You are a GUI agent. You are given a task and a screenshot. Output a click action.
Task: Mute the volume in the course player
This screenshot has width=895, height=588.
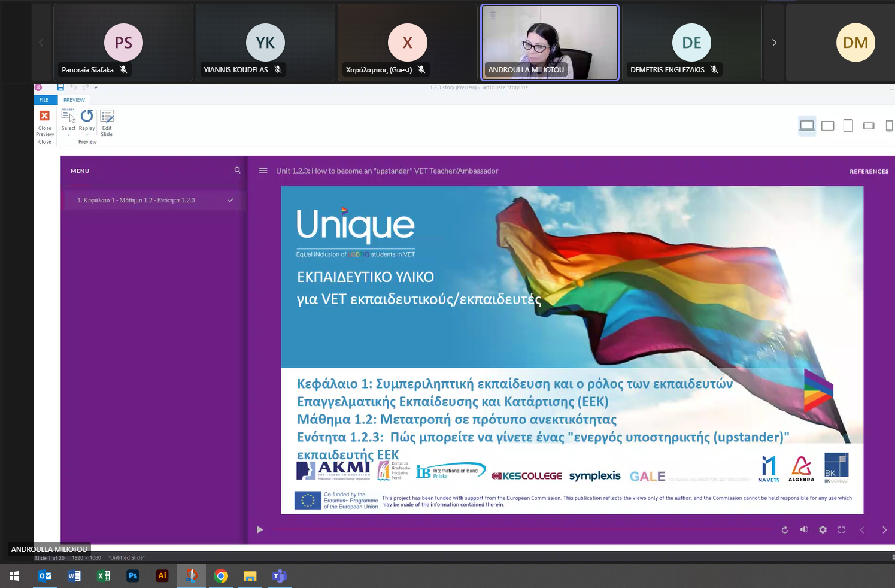click(804, 530)
